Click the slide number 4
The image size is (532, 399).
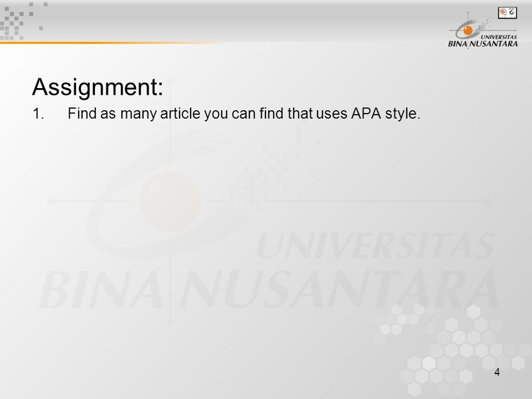click(497, 372)
